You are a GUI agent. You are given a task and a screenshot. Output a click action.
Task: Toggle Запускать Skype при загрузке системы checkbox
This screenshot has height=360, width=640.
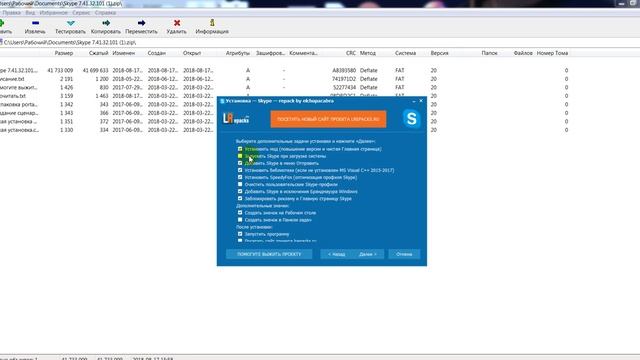[x=240, y=156]
